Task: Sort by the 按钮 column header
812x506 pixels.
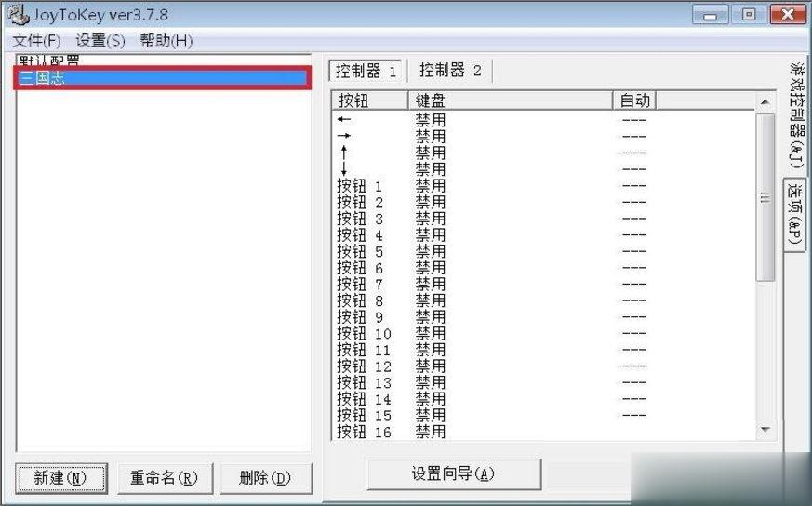Action: [370, 100]
